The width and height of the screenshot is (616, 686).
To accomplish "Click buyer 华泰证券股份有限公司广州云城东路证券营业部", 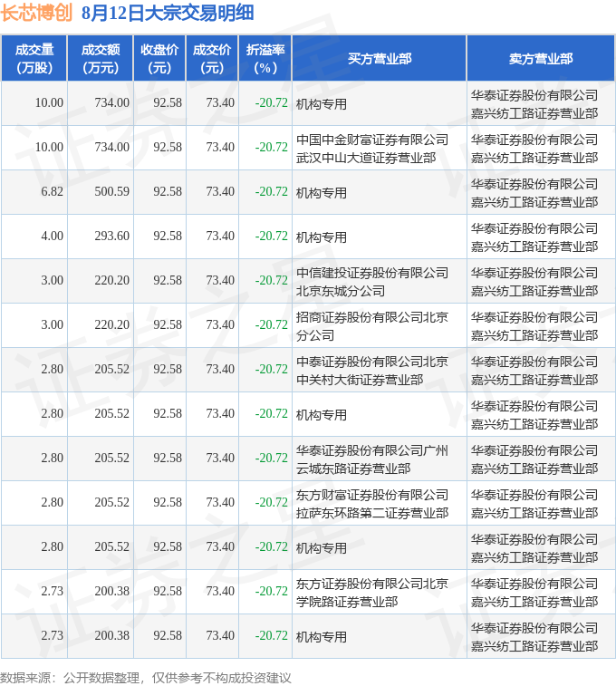I will [x=372, y=459].
